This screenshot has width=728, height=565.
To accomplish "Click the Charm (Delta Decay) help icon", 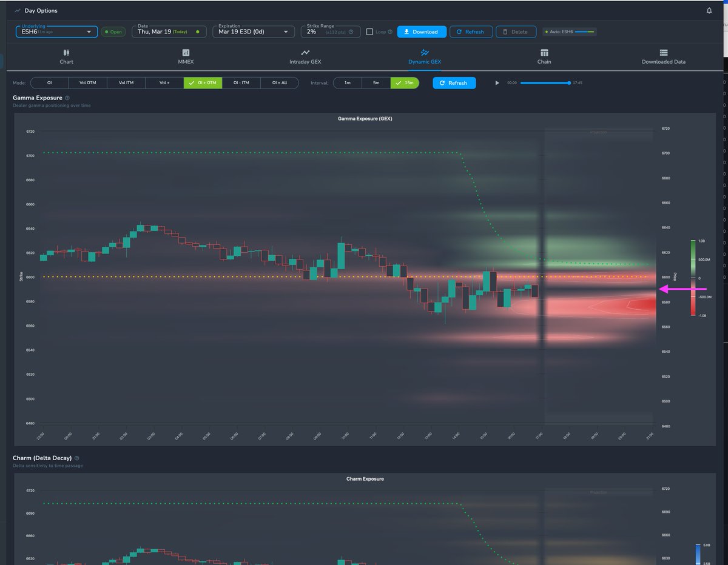I will click(77, 458).
